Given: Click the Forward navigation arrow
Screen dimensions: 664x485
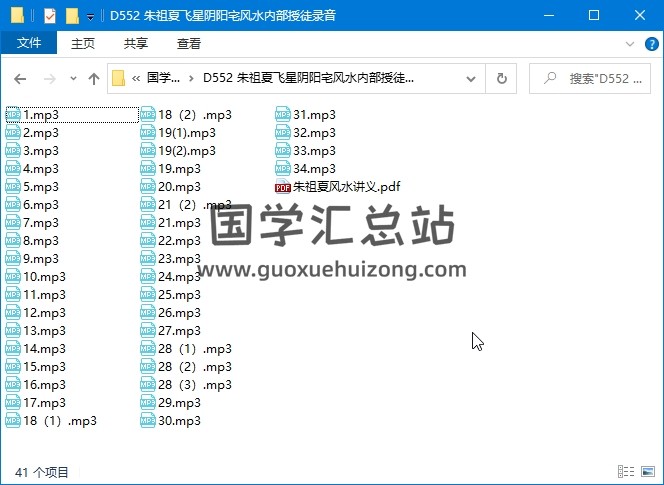Looking at the screenshot, I should point(50,79).
